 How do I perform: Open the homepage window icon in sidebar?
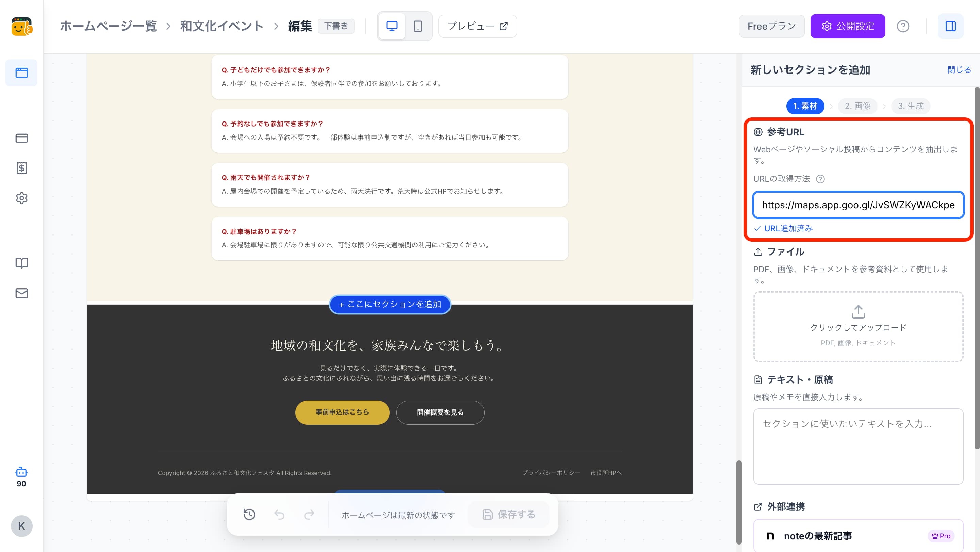pyautogui.click(x=22, y=73)
